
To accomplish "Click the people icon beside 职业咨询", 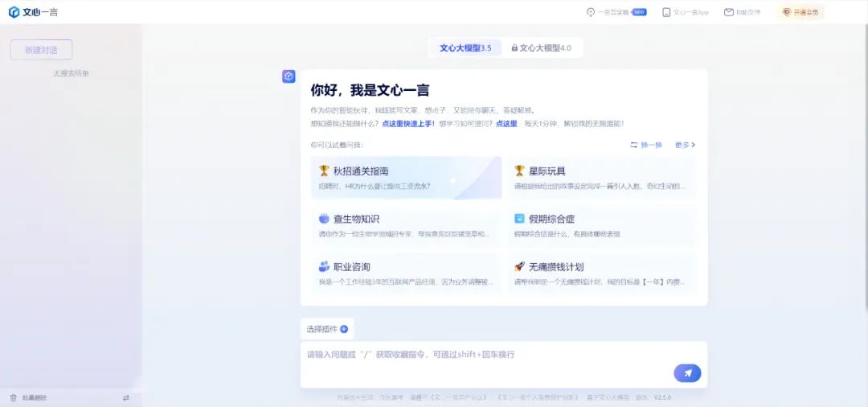I will pos(324,266).
